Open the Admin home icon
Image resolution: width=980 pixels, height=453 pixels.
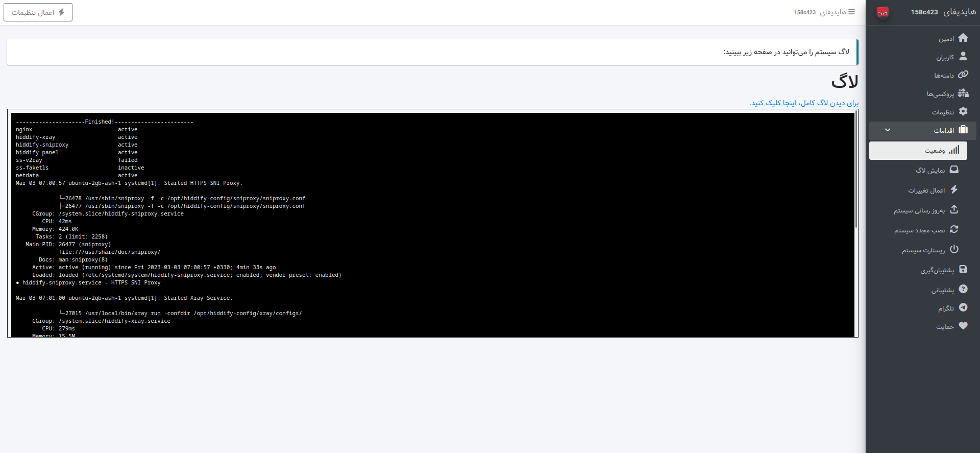pos(963,38)
